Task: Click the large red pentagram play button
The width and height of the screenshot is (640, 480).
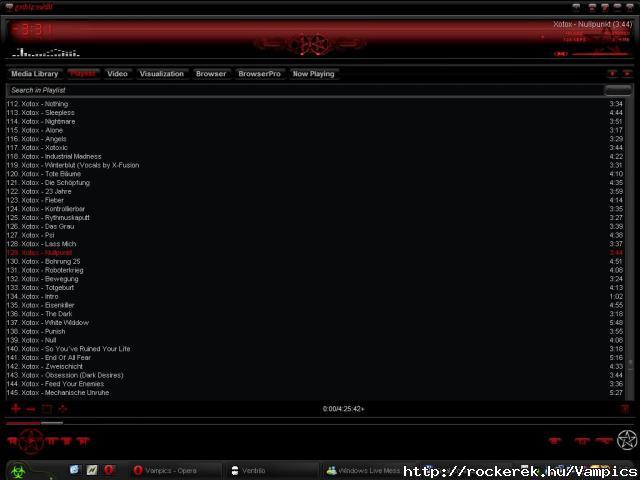Action: tap(32, 441)
